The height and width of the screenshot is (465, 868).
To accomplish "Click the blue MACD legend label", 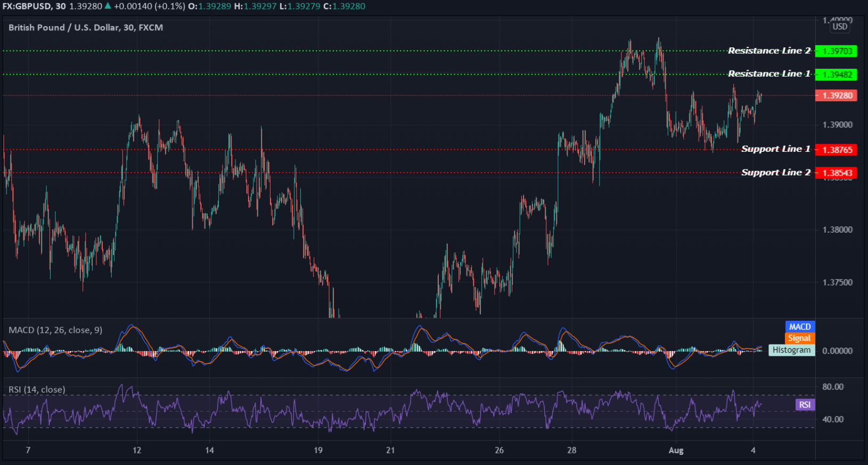I will point(800,327).
